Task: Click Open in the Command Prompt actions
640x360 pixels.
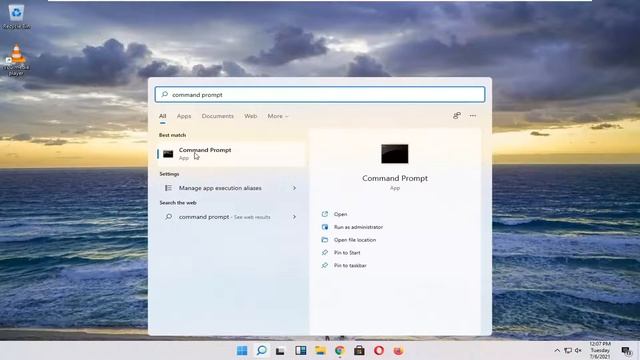Action: [x=340, y=214]
